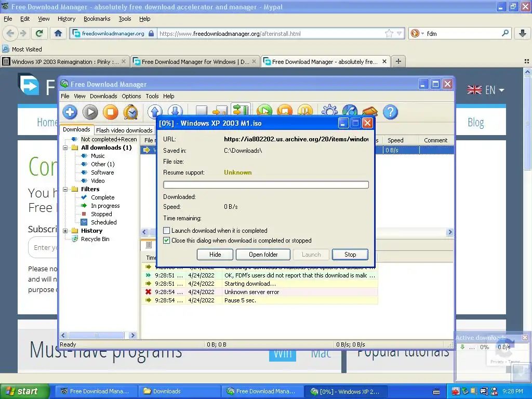
Task: Uncheck Close this dialog when download completed
Action: [x=167, y=241]
